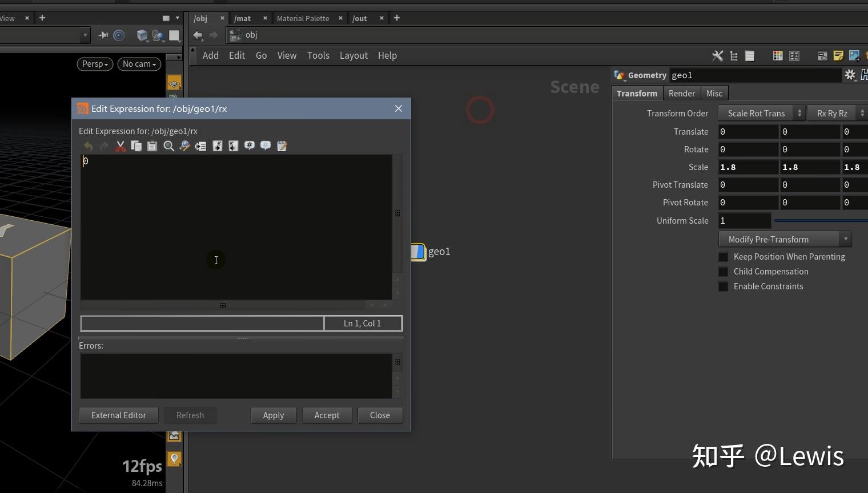Click the Paste clipboard icon in expression editor
Image resolution: width=868 pixels, height=493 pixels.
(x=152, y=146)
